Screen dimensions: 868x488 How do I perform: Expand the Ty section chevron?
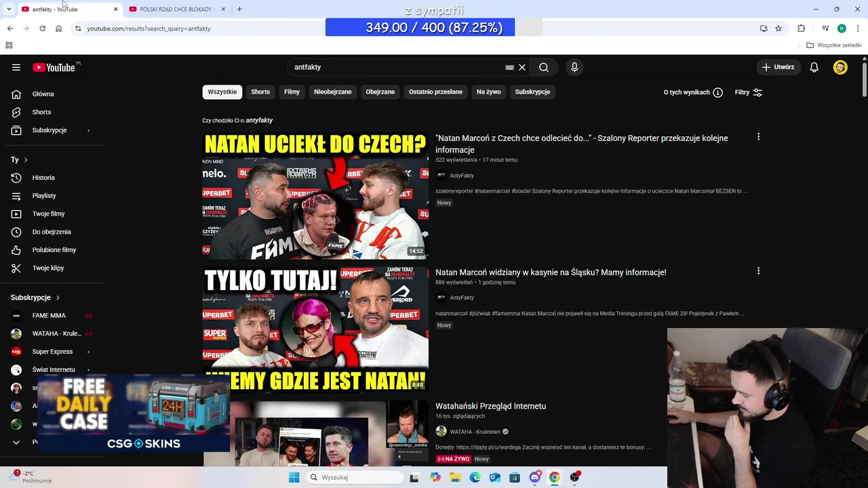(x=26, y=160)
